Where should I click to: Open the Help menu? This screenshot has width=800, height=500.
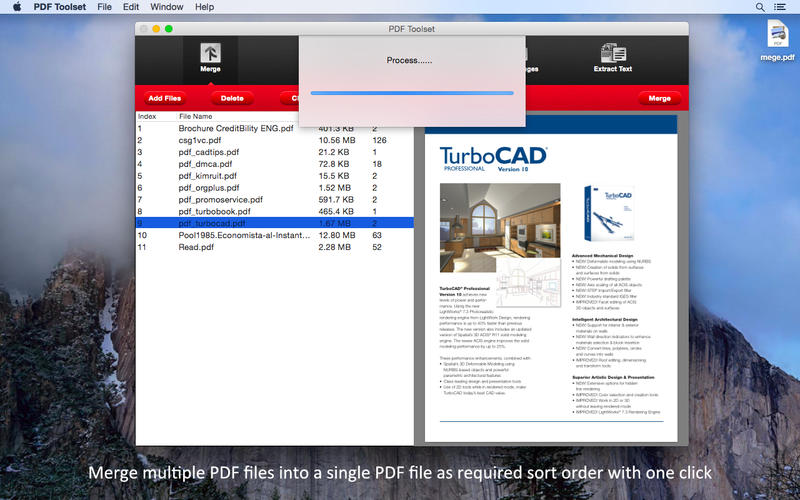[x=204, y=7]
